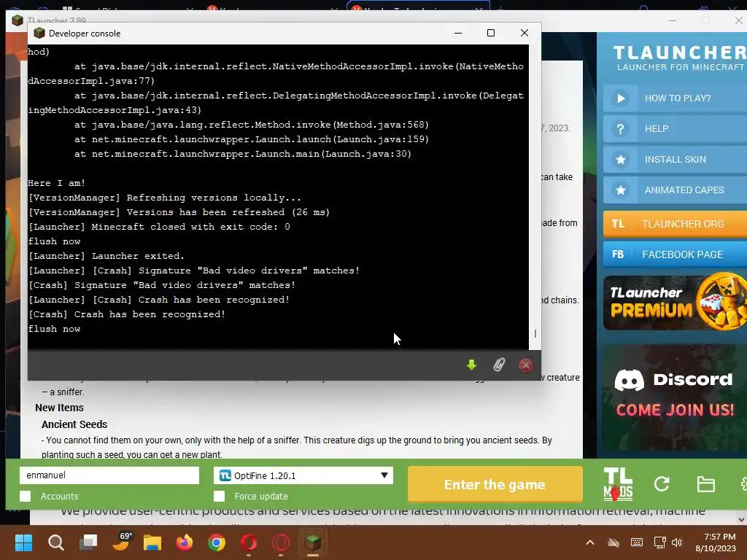The image size is (747, 560).
Task: Click the Discord COME JOIN US banner
Action: click(675, 397)
